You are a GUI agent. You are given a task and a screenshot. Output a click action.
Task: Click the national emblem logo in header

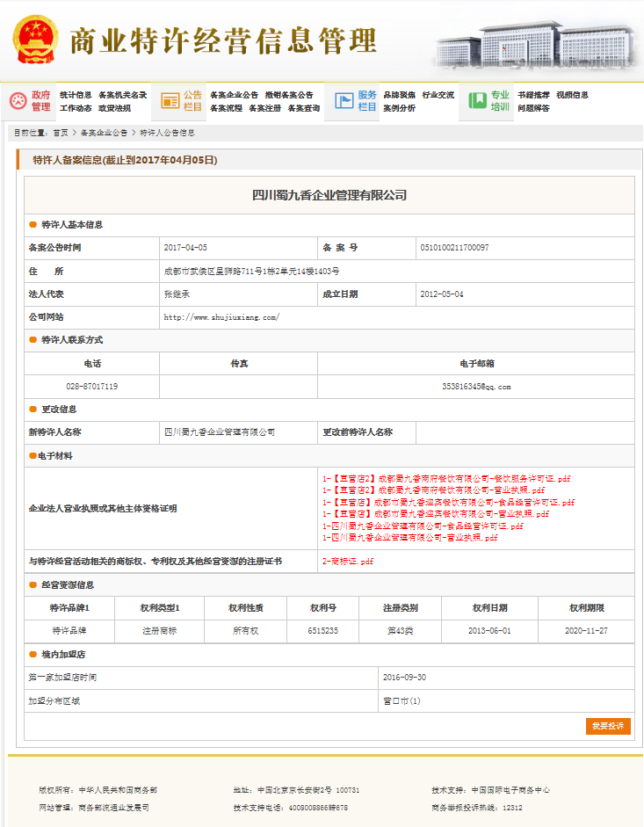pos(35,40)
